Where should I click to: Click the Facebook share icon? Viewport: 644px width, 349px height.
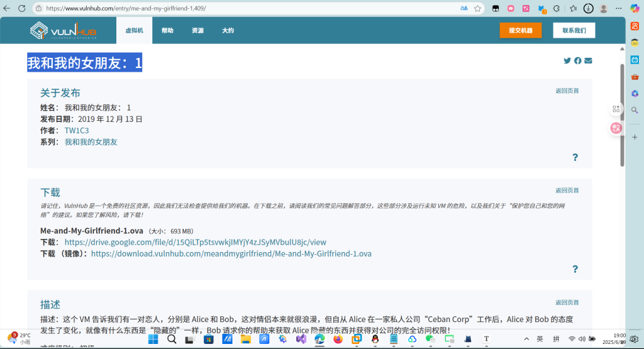(578, 61)
